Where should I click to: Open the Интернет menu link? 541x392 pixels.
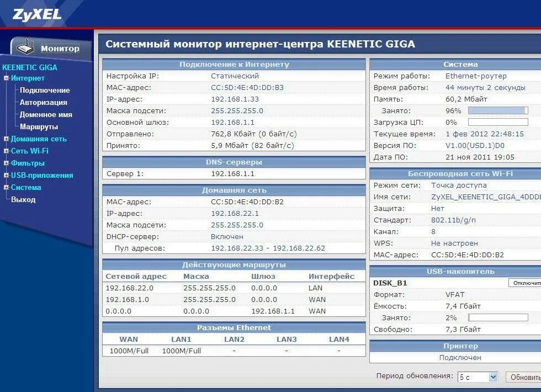pyautogui.click(x=28, y=78)
